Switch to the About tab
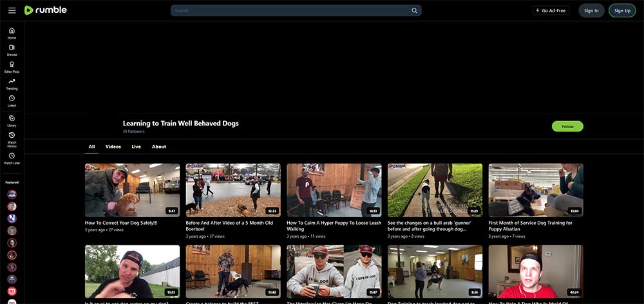 click(159, 147)
